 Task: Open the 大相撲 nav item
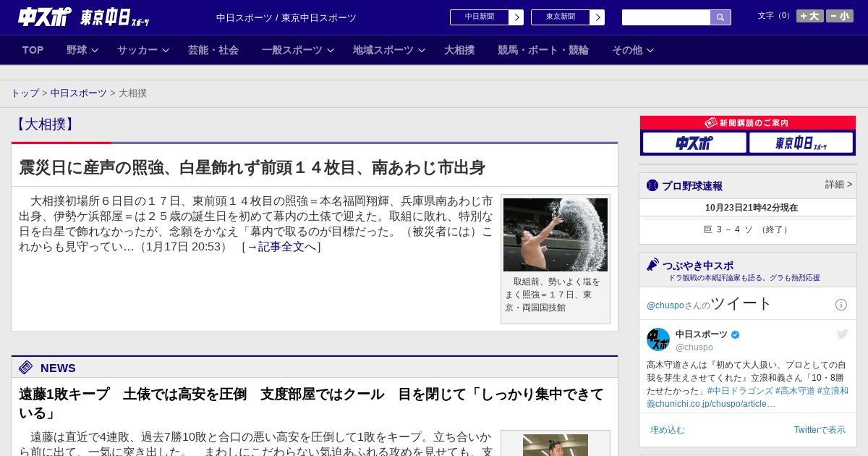[459, 50]
